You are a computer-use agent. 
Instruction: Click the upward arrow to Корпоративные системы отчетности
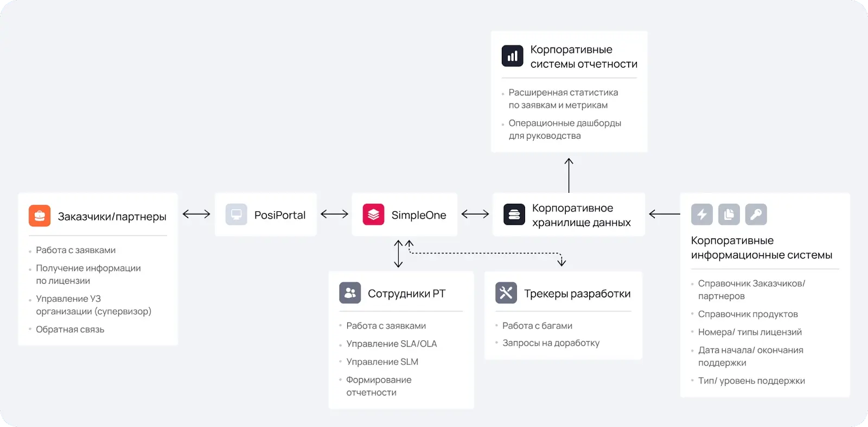pos(569,175)
